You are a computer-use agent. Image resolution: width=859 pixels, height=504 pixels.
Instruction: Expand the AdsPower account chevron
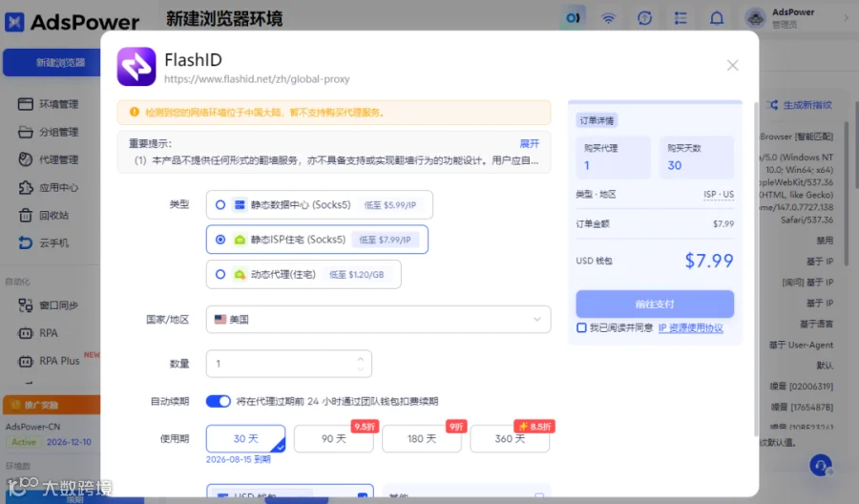[846, 18]
